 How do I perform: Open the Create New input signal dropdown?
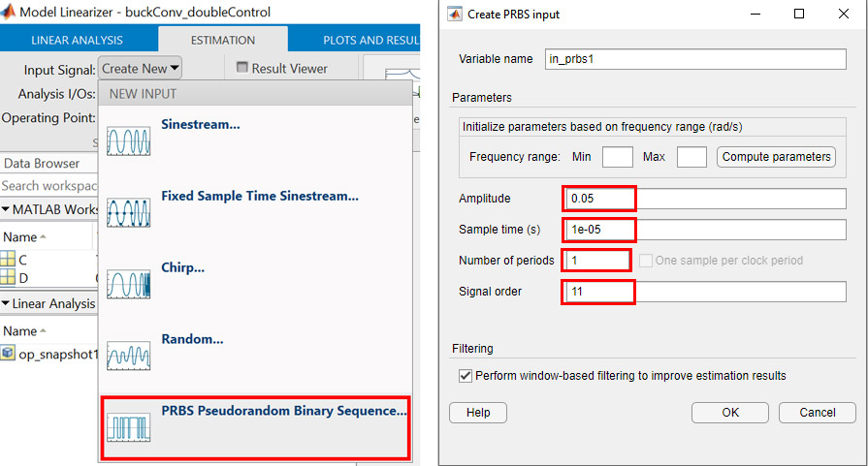coord(141,69)
